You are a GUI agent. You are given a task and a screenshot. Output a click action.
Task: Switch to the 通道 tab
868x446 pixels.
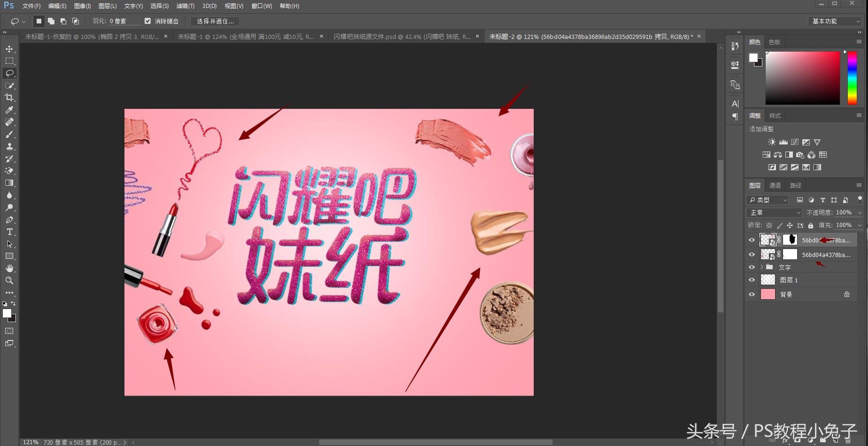(775, 185)
